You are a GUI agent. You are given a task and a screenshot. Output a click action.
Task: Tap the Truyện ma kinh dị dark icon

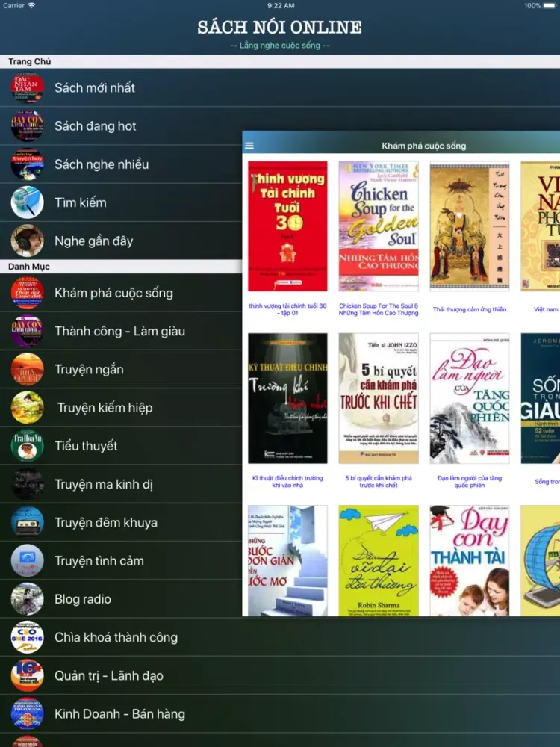click(x=27, y=484)
